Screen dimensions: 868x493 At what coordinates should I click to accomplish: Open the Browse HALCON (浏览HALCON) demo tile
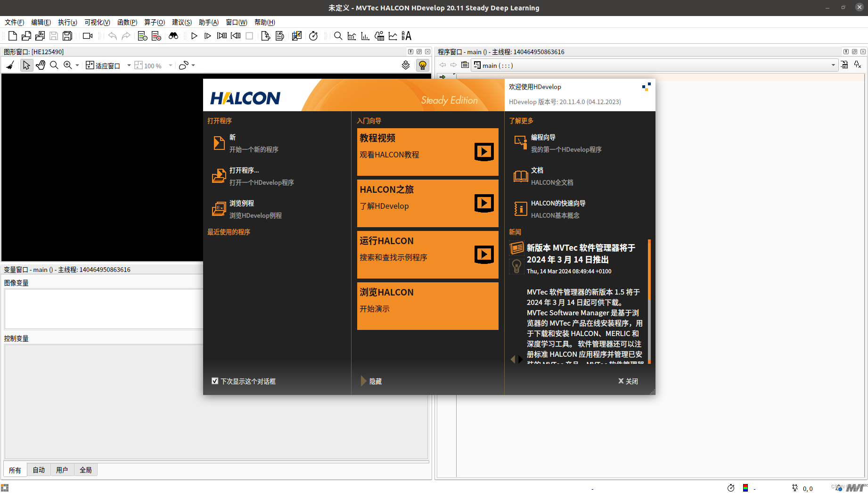pyautogui.click(x=428, y=306)
